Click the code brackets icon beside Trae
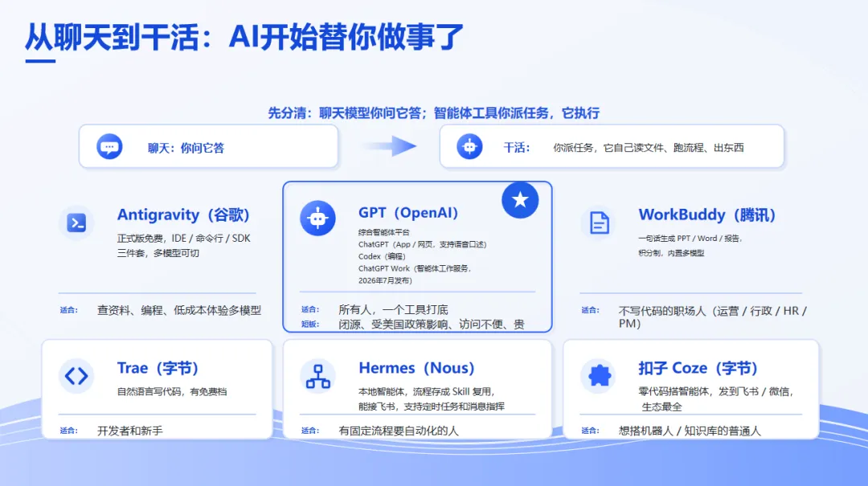 click(x=76, y=376)
